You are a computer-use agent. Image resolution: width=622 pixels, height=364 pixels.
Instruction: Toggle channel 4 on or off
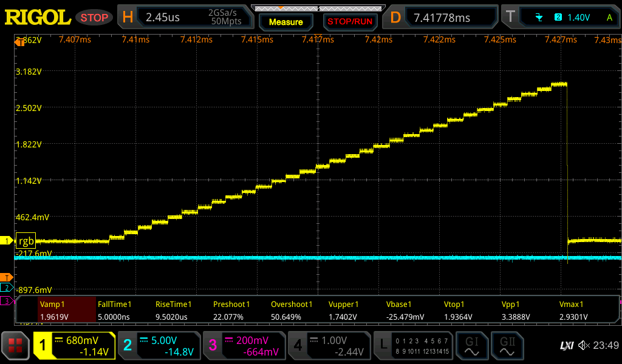298,346
